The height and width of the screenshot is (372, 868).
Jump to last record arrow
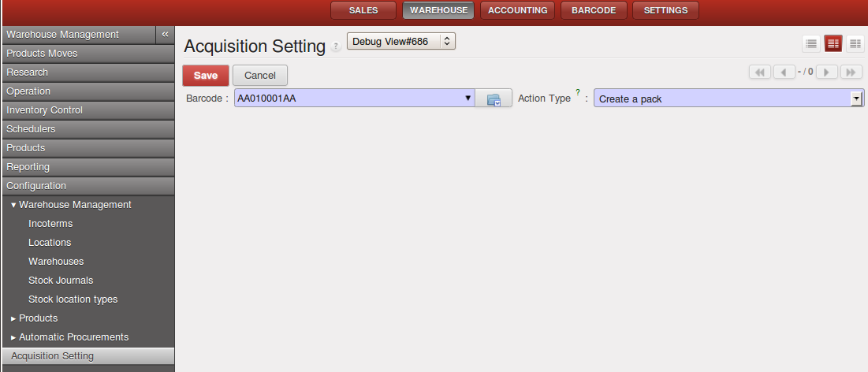[x=851, y=72]
